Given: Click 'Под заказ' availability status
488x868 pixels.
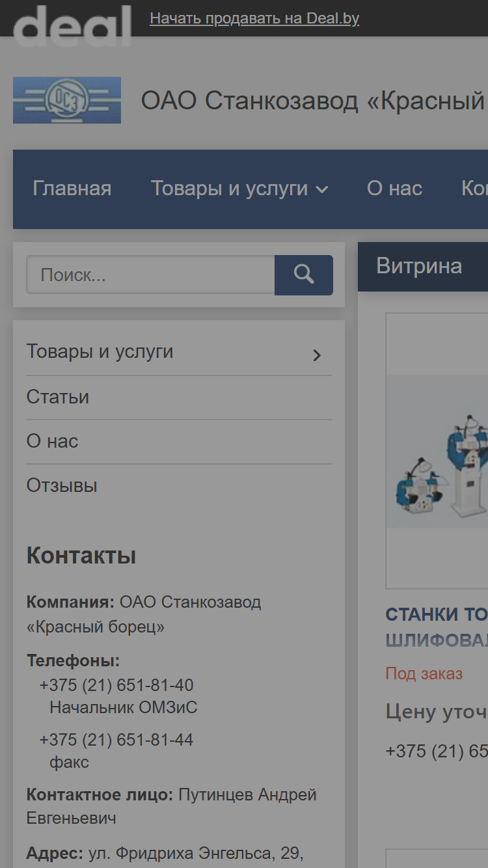Looking at the screenshot, I should pos(424,673).
